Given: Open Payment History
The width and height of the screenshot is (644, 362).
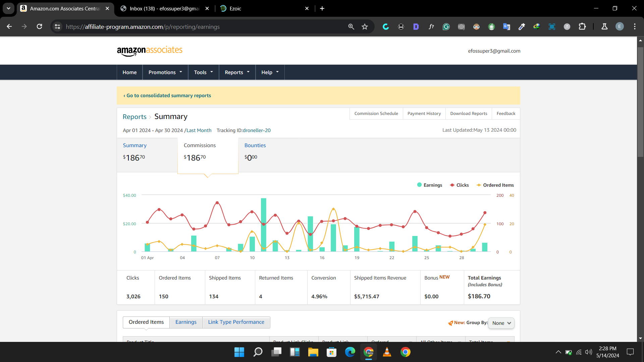Looking at the screenshot, I should (x=424, y=114).
